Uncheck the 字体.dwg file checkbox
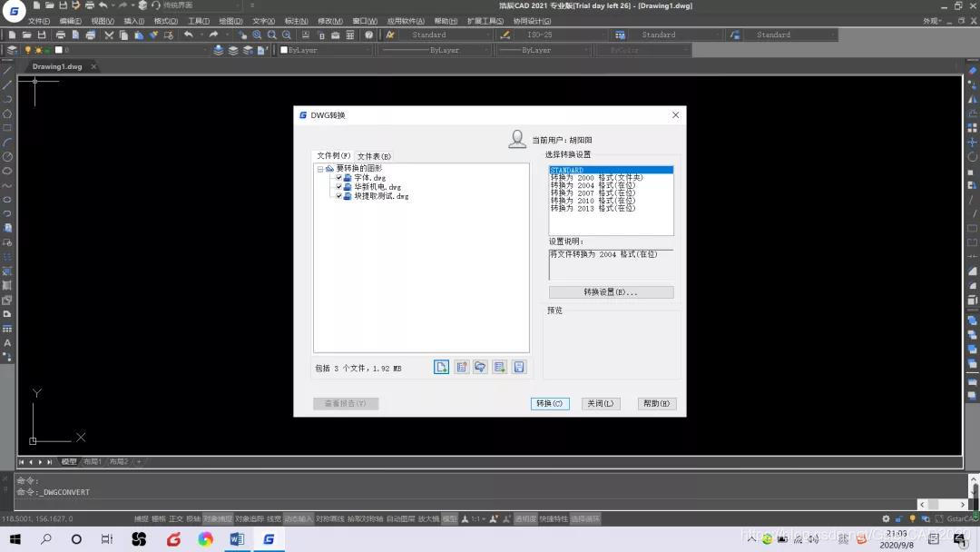This screenshot has height=552, width=980. [x=338, y=178]
